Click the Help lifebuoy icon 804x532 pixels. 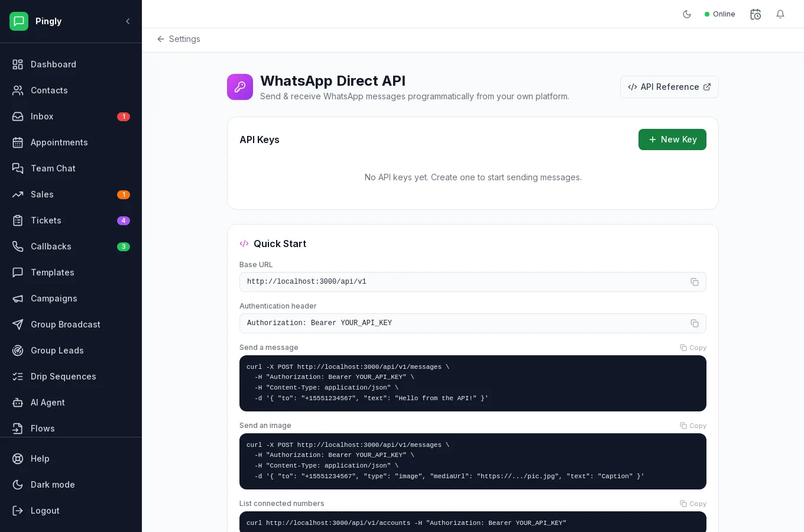18,459
